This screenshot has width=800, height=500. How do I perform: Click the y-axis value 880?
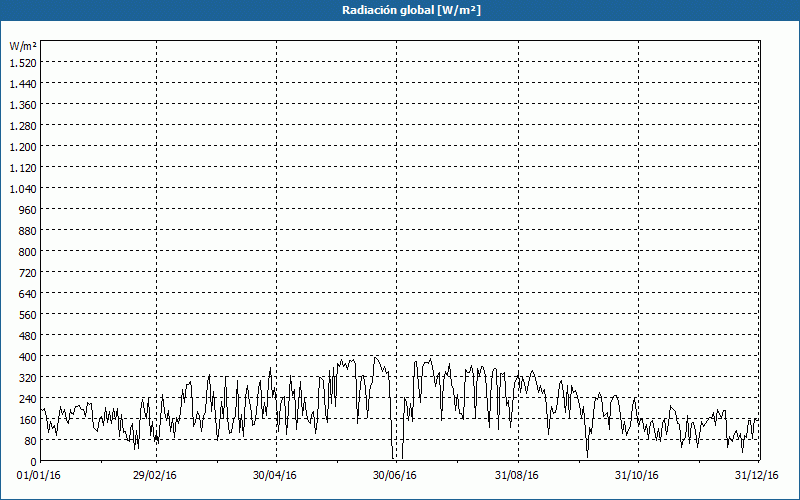(28, 231)
